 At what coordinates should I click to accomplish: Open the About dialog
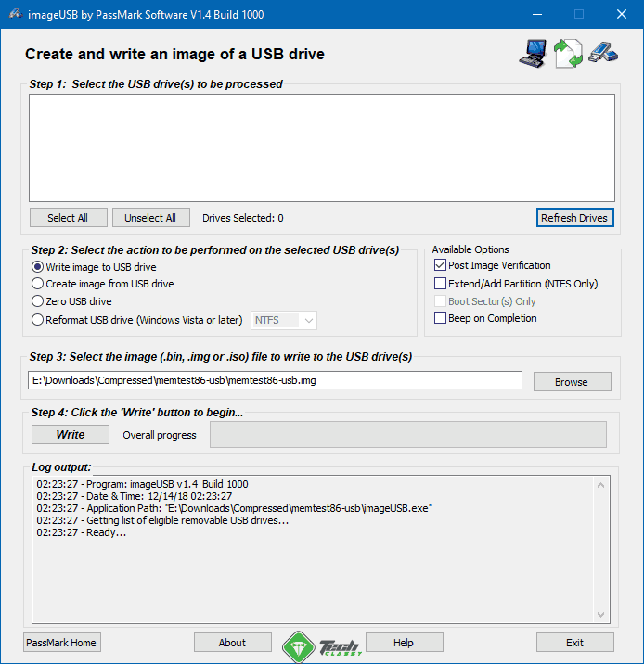pos(233,643)
